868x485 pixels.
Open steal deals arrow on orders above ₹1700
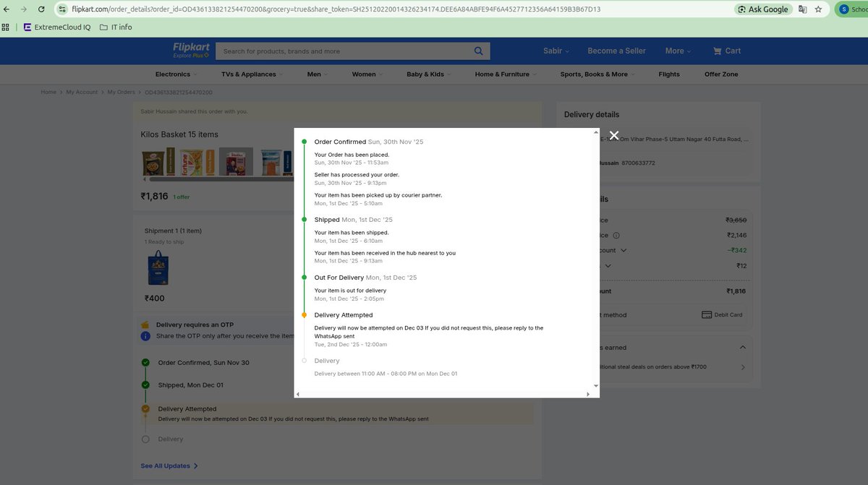point(743,367)
